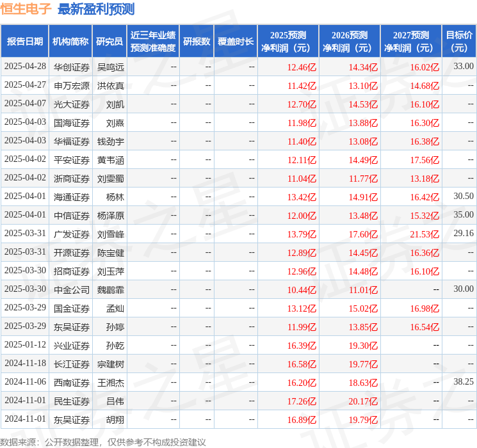Click researcher 胡翔
The width and height of the screenshot is (477, 448).
tap(115, 420)
